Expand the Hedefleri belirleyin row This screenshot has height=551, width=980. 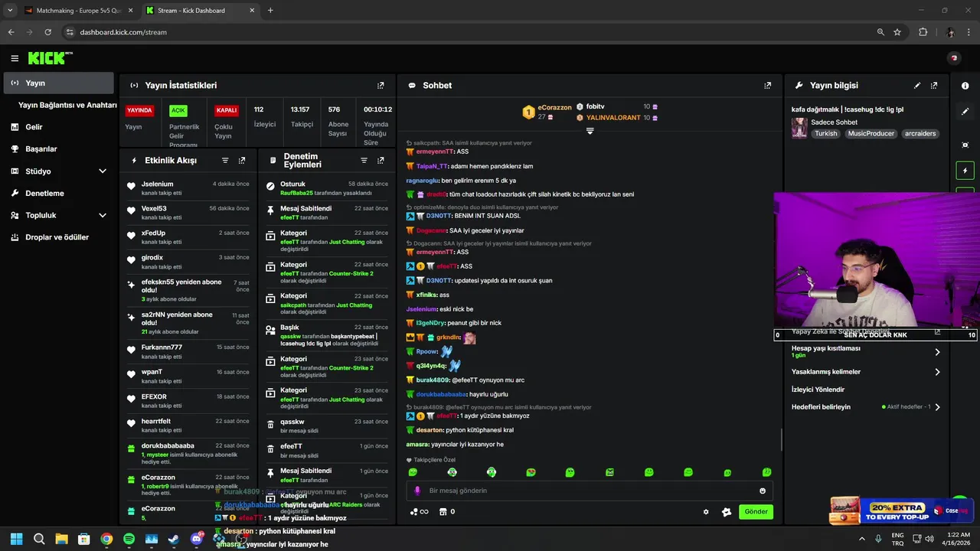tap(937, 407)
